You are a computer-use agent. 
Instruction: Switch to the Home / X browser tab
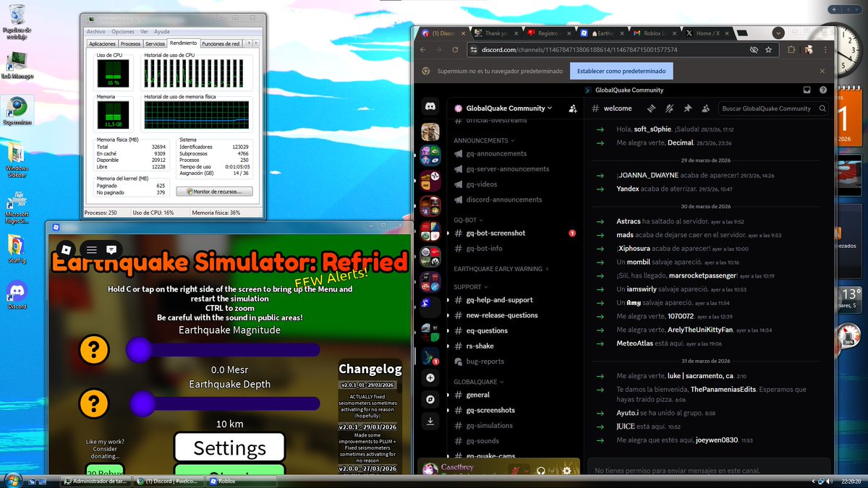pos(707,33)
